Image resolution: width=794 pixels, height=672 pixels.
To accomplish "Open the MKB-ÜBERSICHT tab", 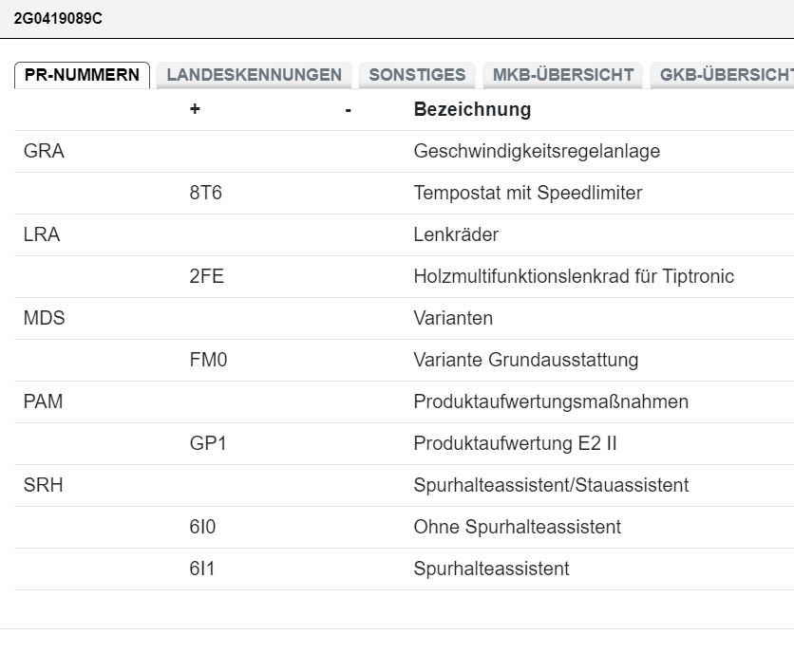I will [x=563, y=75].
